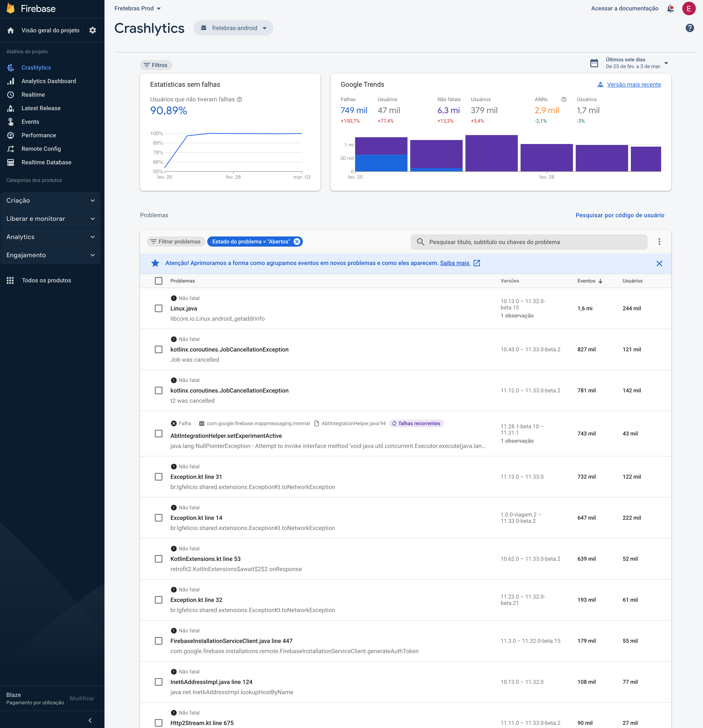Click the Todos os produtos grid icon

[x=10, y=280]
